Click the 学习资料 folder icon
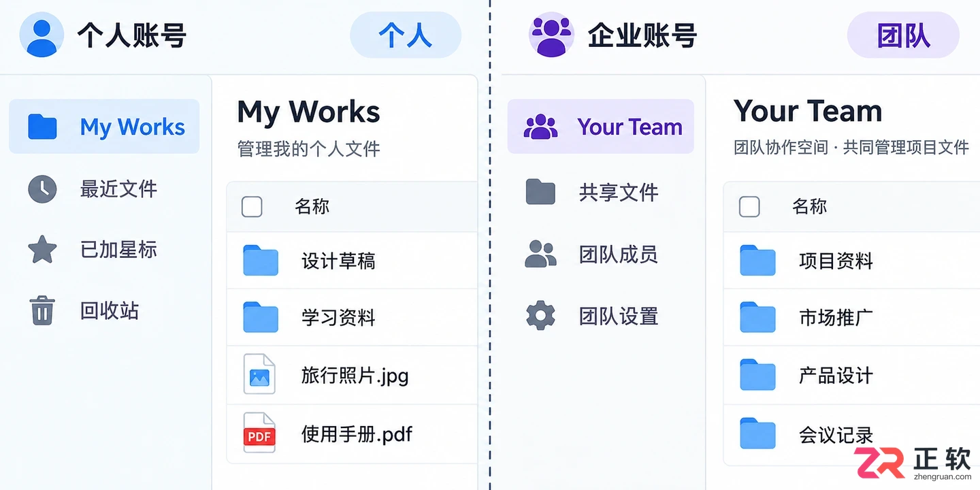The height and width of the screenshot is (490, 980). [261, 317]
